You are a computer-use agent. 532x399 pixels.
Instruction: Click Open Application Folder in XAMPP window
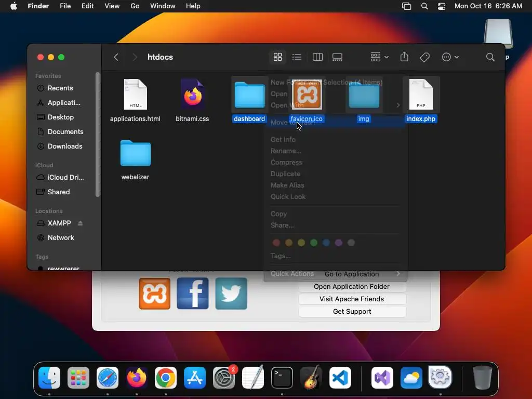[x=352, y=287]
